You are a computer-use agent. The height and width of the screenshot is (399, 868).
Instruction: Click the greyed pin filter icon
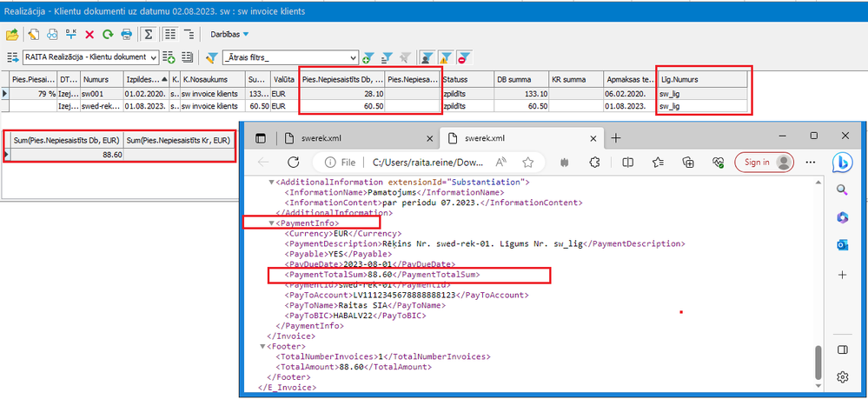[406, 57]
